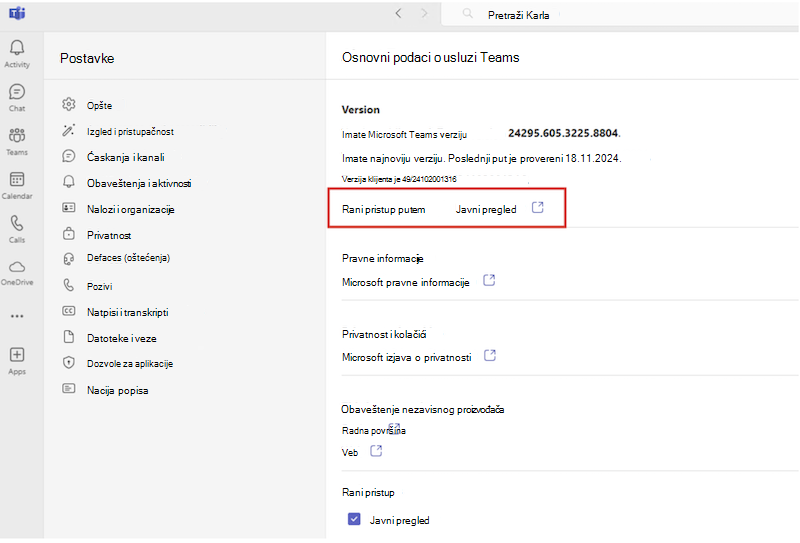The width and height of the screenshot is (800, 543).
Task: Click the Pretraži Karla search field
Action: pyautogui.click(x=620, y=15)
